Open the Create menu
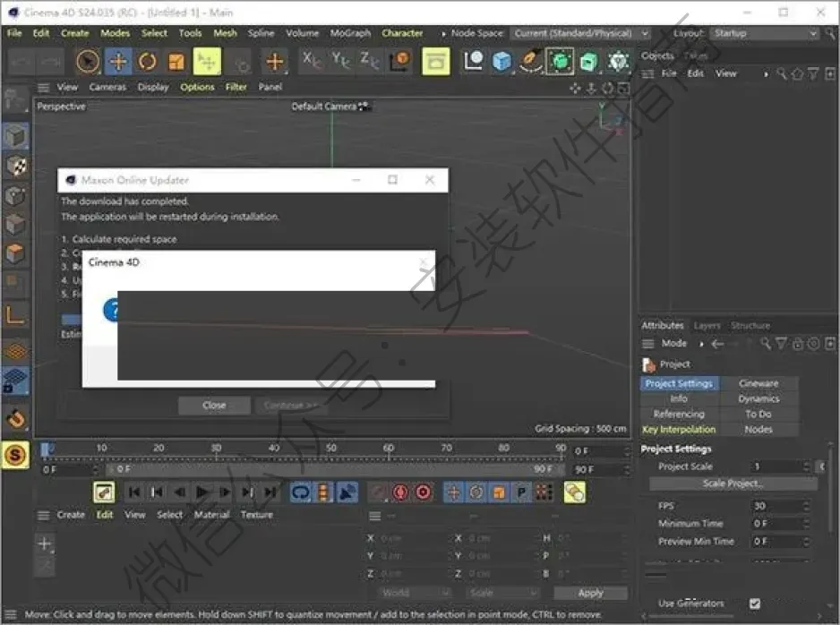840x625 pixels. point(74,33)
